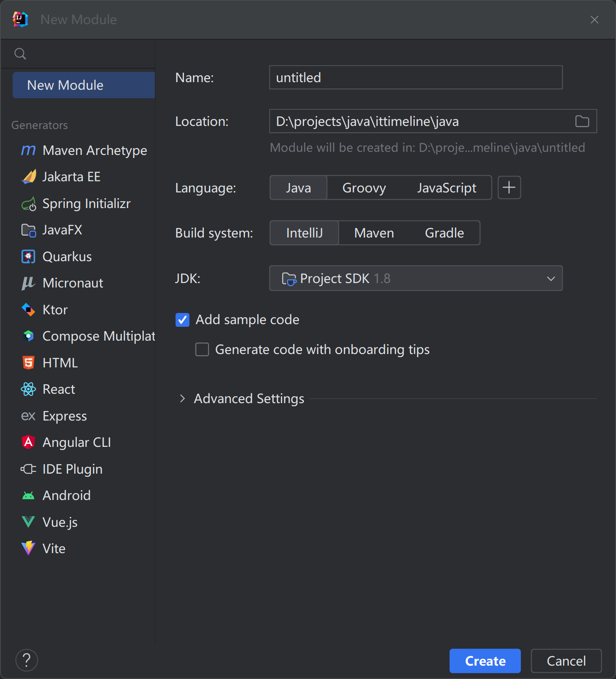The height and width of the screenshot is (679, 616).
Task: Click the Micronaut mu icon
Action: (x=28, y=283)
